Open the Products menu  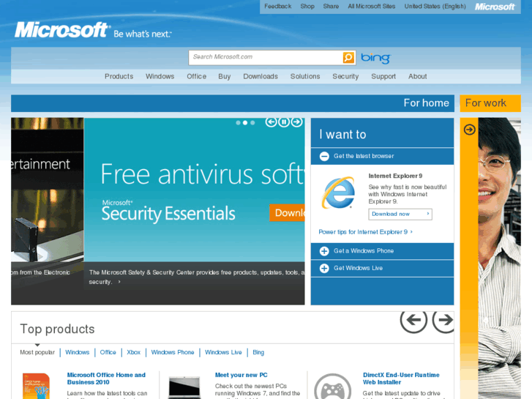click(119, 76)
